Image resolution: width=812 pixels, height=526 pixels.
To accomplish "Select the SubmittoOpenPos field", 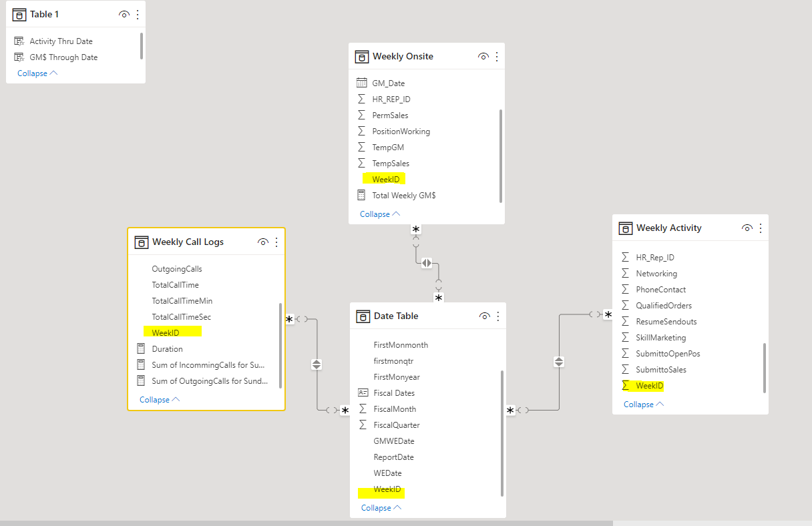I will 668,354.
